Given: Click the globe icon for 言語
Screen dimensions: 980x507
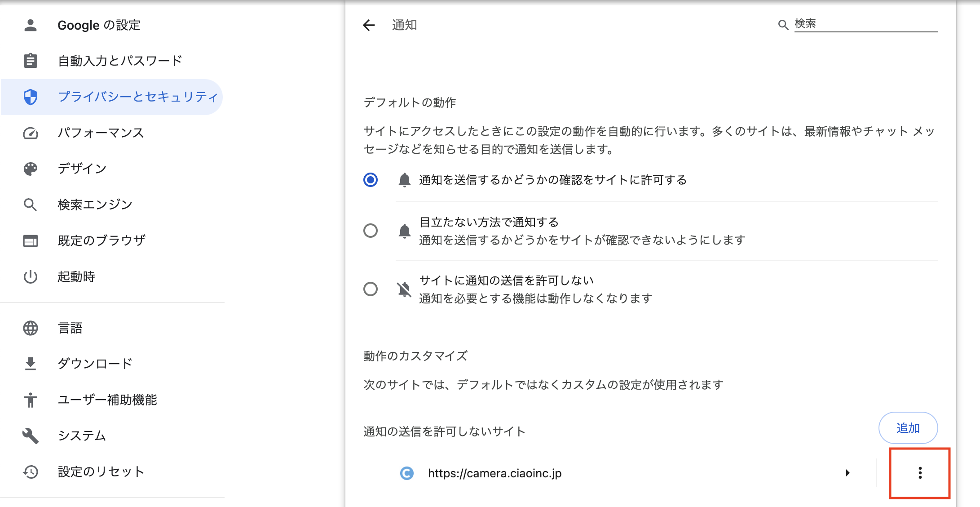Looking at the screenshot, I should [x=31, y=328].
